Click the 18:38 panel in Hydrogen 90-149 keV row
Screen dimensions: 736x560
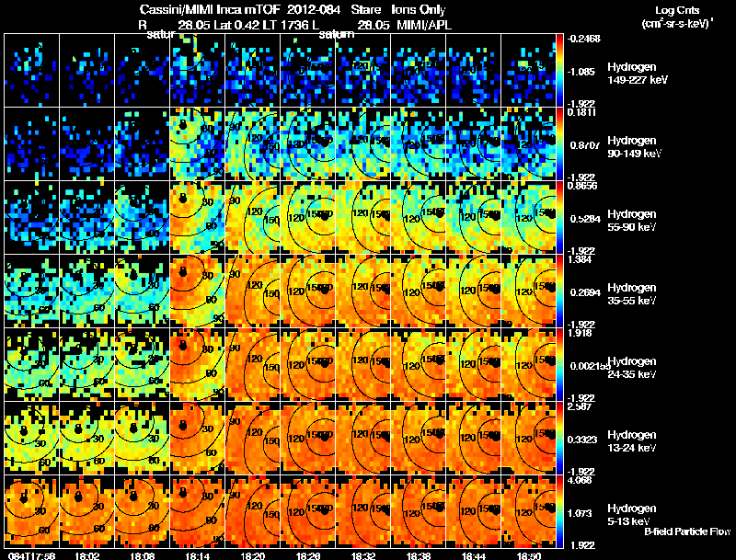[419, 143]
